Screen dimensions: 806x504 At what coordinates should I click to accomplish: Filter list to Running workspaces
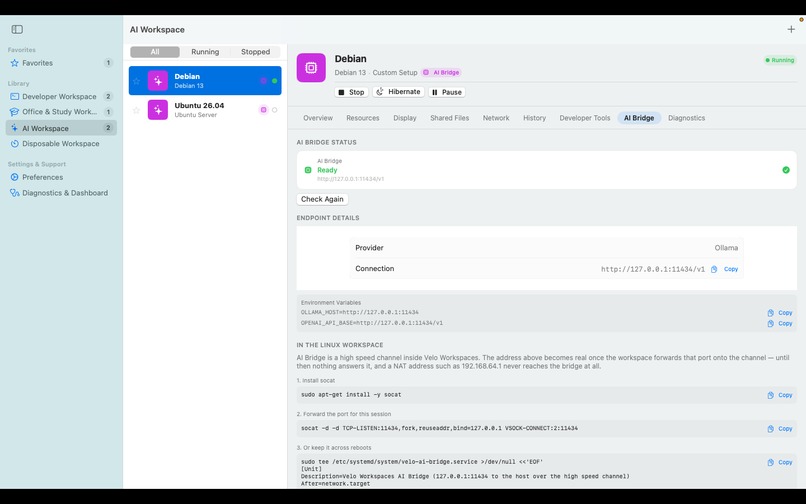pos(205,52)
